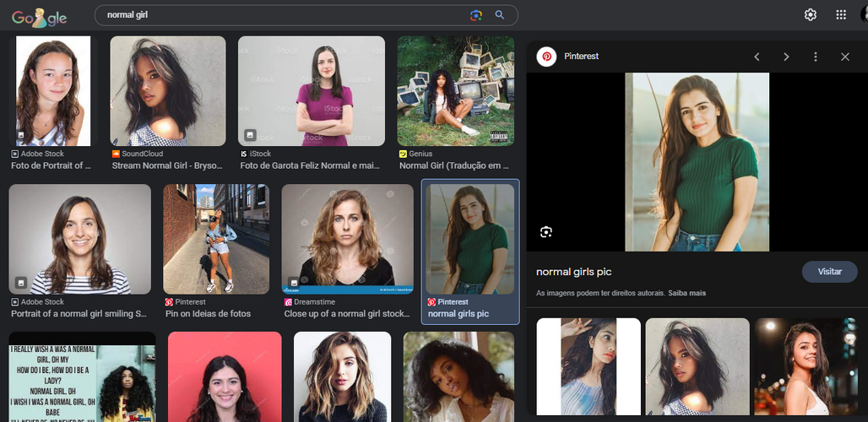This screenshot has height=422, width=868.
Task: Click licensable badge on smiling girl thumbnail
Action: point(21,282)
